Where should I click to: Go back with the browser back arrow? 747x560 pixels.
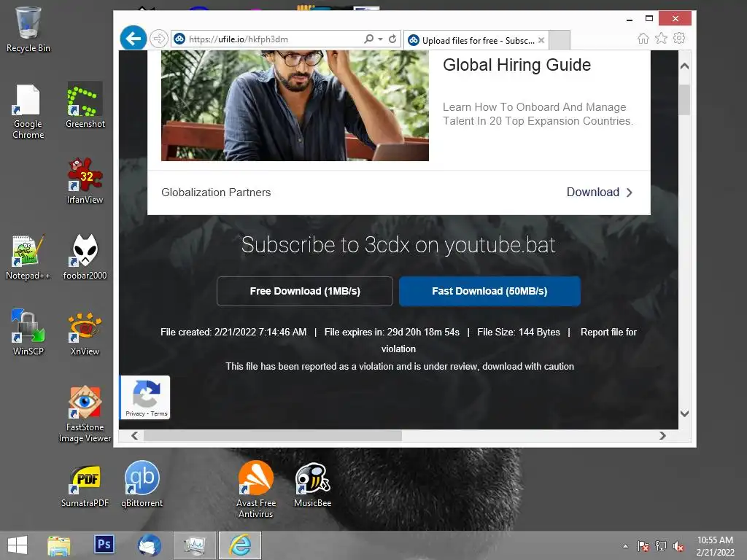[133, 38]
